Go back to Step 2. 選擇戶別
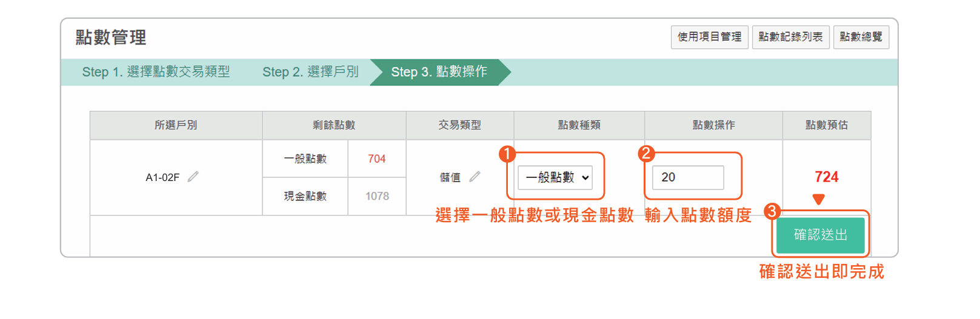Viewport: 980px width, 319px height. [310, 72]
